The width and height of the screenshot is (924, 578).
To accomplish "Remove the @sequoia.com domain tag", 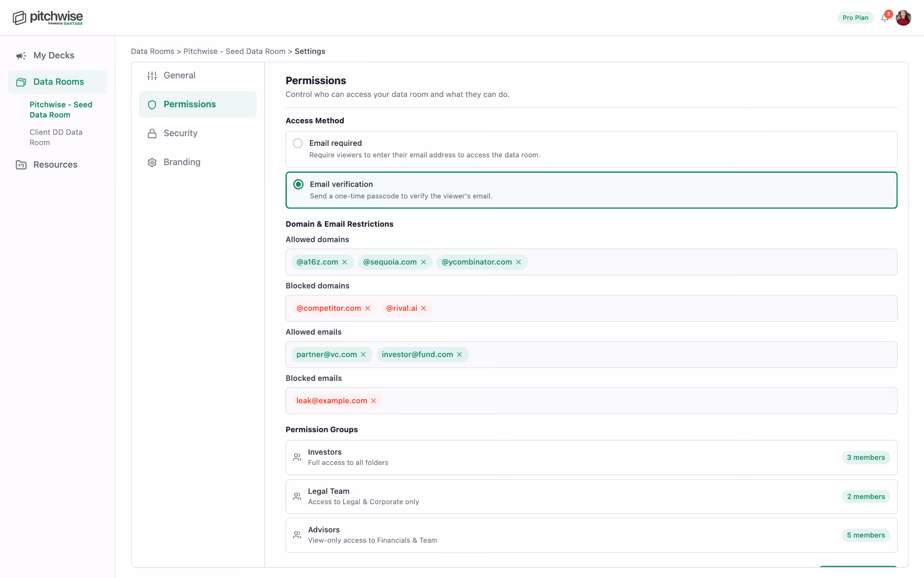I will coord(423,262).
